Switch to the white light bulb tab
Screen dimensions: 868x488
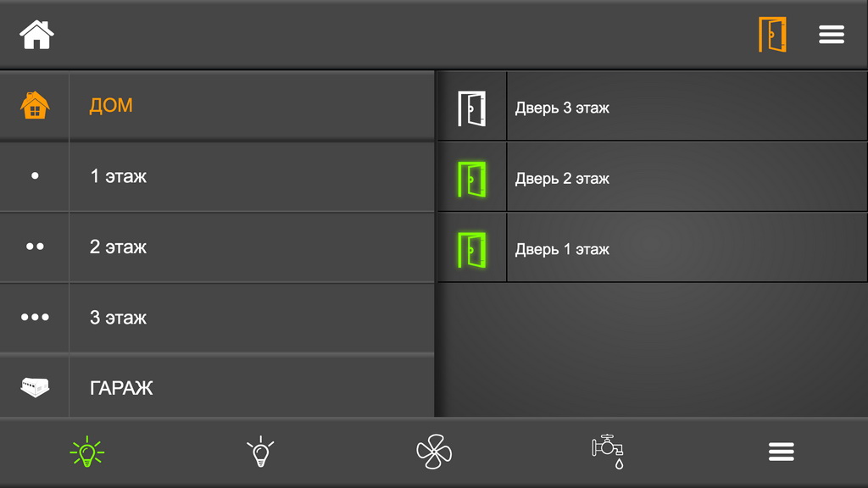[x=260, y=452]
